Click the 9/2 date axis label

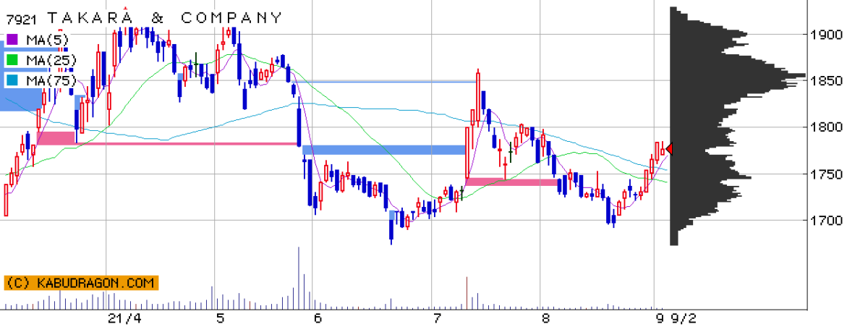(x=685, y=318)
